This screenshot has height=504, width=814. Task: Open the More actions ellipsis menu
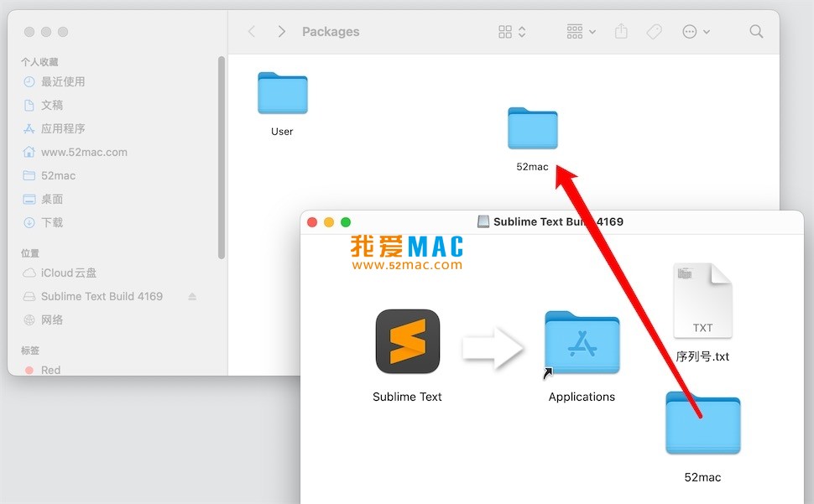coord(696,32)
